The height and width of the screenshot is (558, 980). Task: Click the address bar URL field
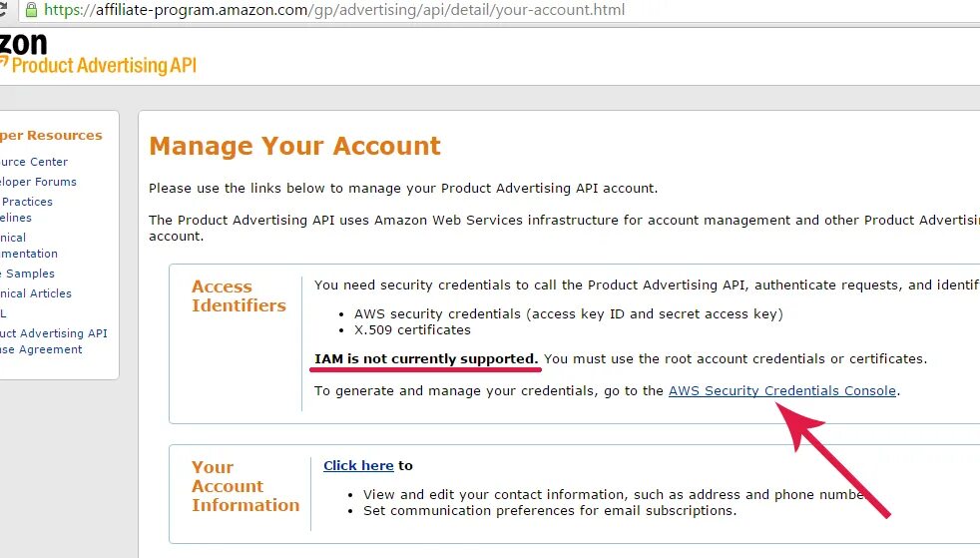pos(399,10)
